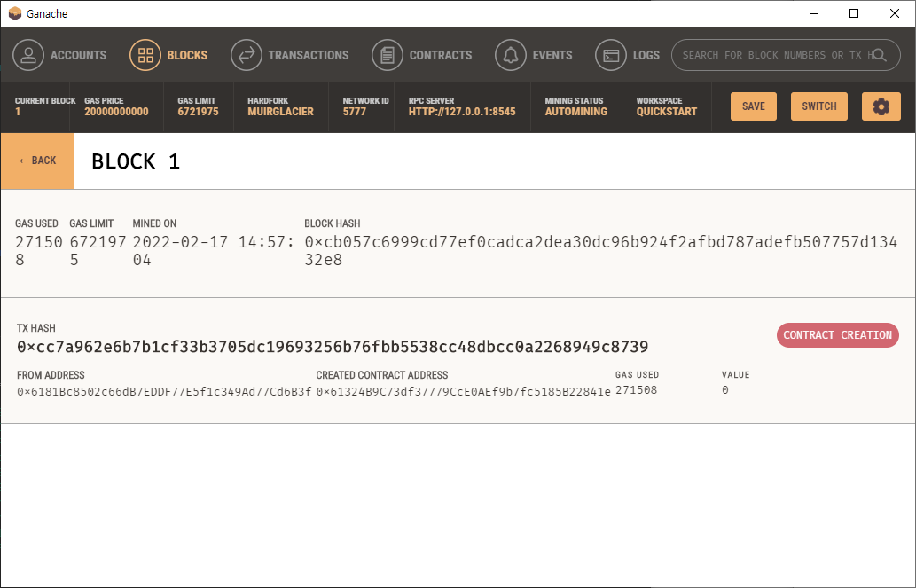Click the Events bell icon
Viewport: 916px width, 588px height.
(x=510, y=55)
